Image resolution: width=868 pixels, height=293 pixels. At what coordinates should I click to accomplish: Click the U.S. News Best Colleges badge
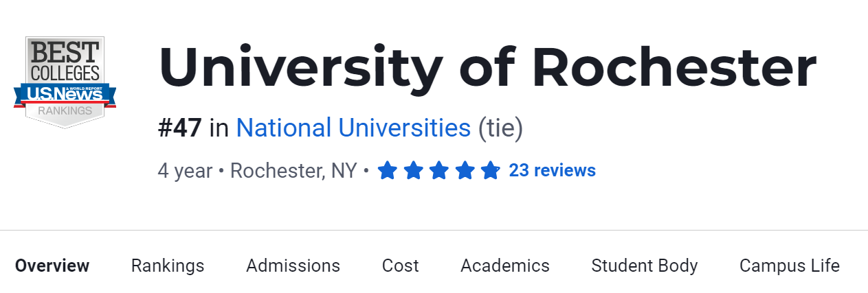pyautogui.click(x=65, y=82)
